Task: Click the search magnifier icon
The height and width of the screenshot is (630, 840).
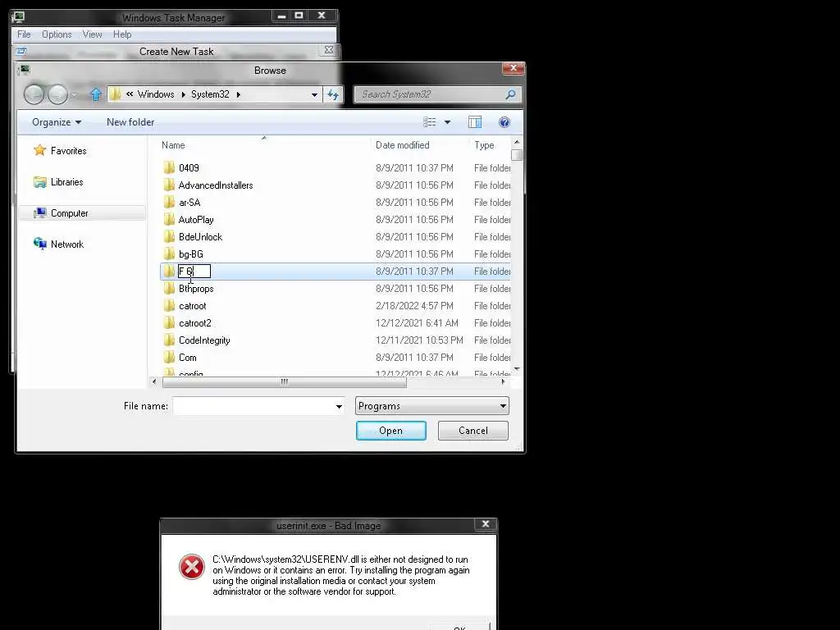Action: 510,94
